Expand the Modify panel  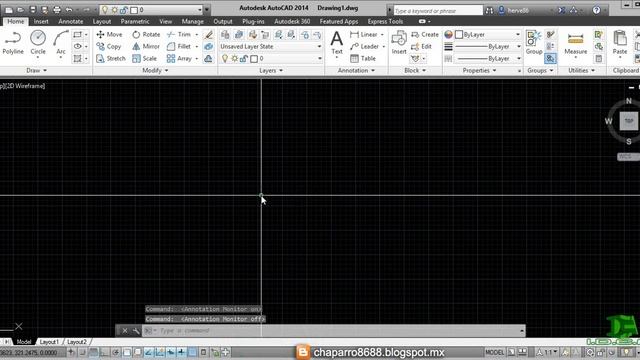click(155, 71)
